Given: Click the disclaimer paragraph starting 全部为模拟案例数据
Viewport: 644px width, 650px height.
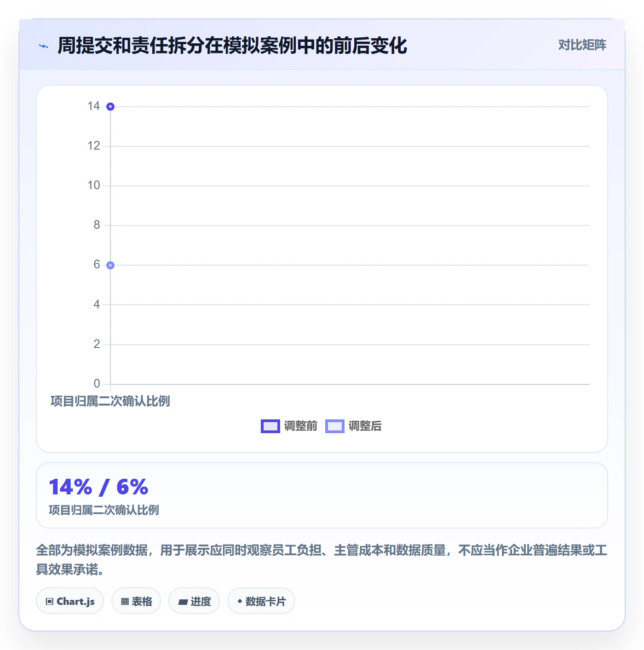Looking at the screenshot, I should point(322,560).
